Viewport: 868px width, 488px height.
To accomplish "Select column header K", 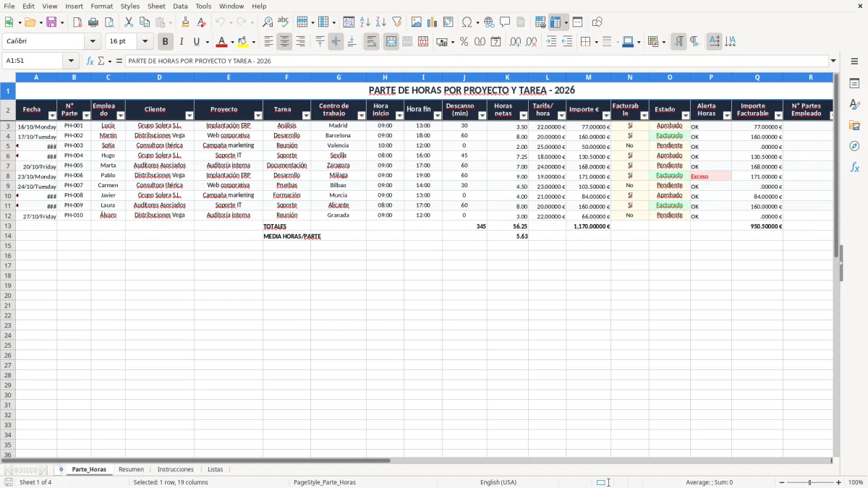I will point(507,77).
